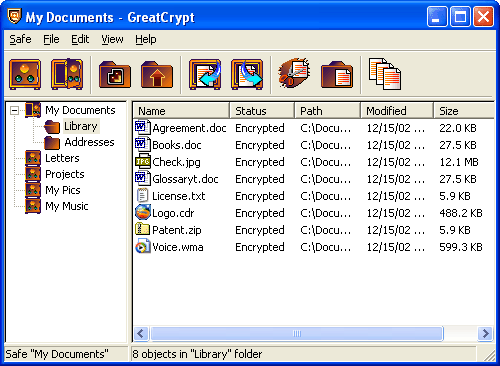
Task: Select the Library folder in tree
Action: [81, 126]
